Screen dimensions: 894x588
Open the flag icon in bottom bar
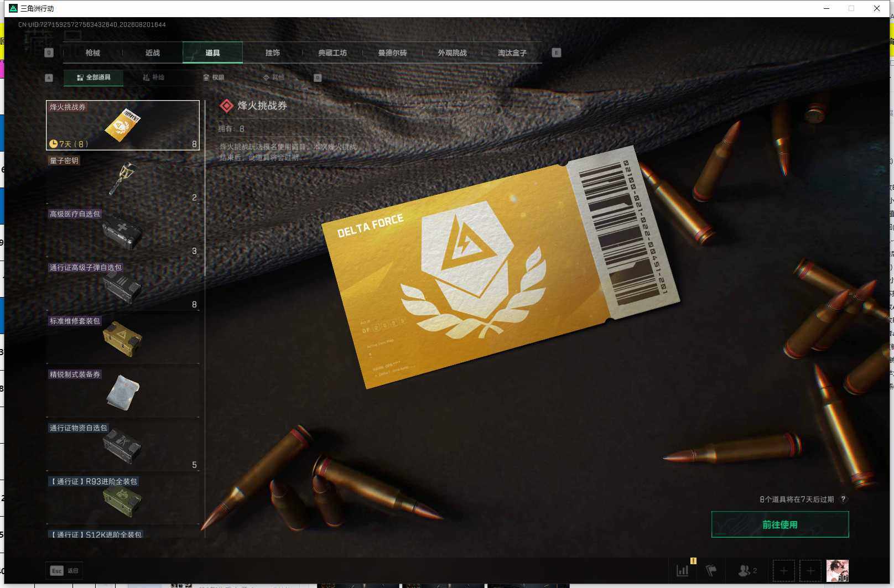(711, 570)
